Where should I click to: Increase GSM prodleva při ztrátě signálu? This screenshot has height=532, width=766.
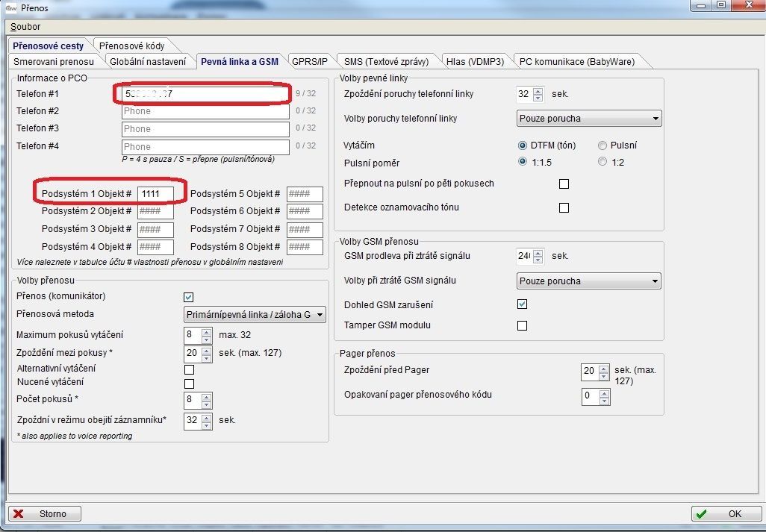[x=538, y=252]
